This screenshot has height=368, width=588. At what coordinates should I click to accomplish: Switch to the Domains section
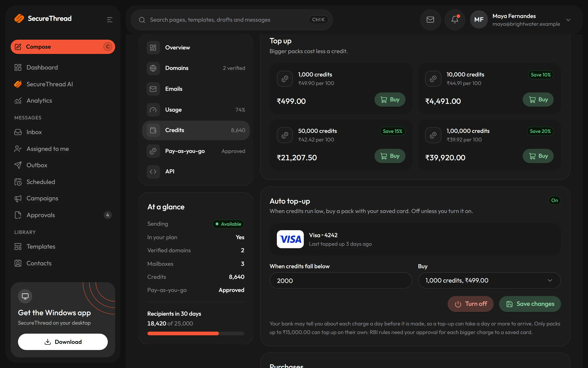click(196, 68)
